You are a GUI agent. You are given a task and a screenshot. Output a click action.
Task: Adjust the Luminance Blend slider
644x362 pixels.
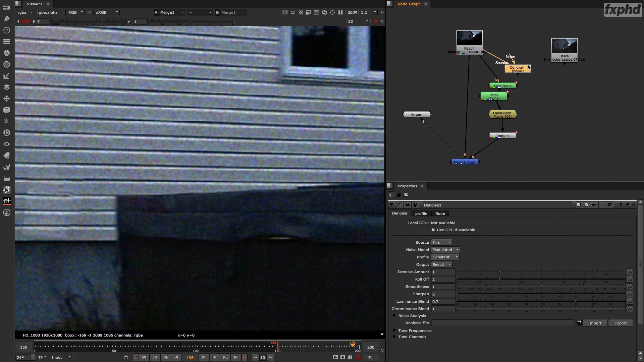(575, 301)
